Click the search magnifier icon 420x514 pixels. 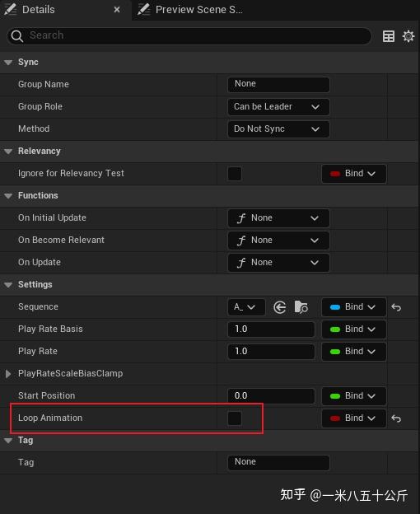click(16, 35)
